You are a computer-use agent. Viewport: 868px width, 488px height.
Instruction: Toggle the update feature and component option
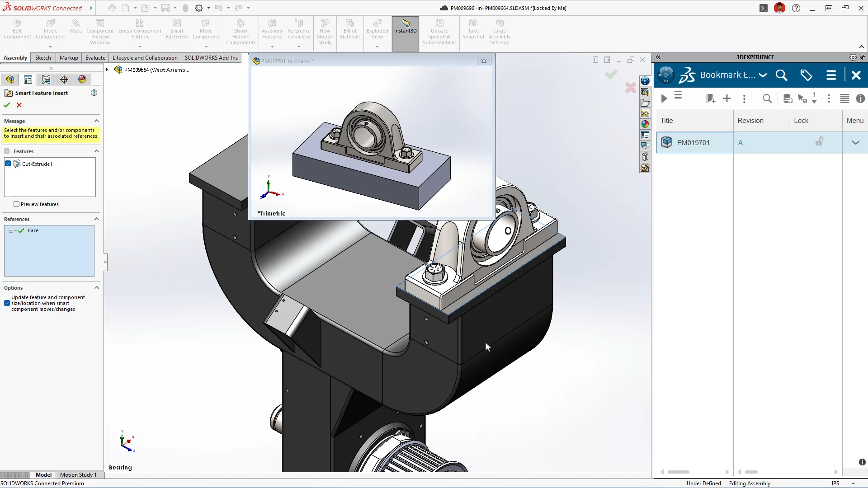(7, 303)
